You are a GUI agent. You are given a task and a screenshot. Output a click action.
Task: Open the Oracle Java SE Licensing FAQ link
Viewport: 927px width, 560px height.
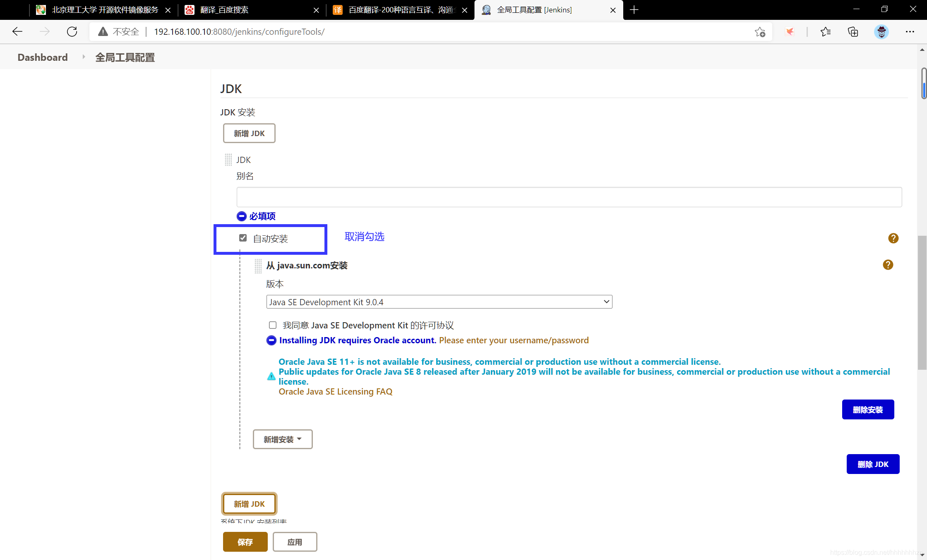(x=335, y=392)
